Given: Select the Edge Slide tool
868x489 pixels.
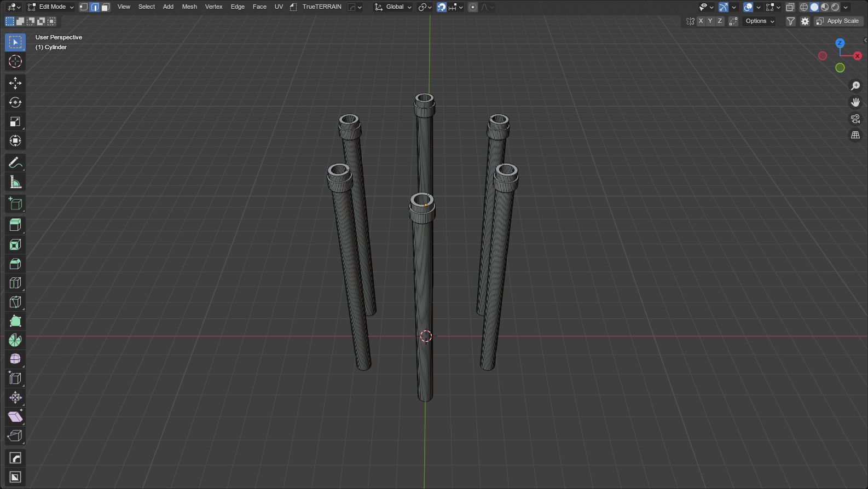Looking at the screenshot, I should tap(15, 378).
